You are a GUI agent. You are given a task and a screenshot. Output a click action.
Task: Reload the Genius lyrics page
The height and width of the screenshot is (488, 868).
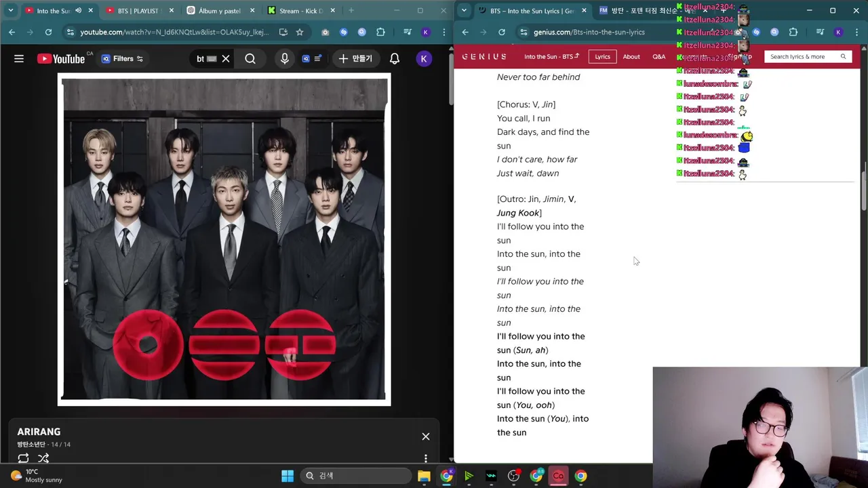coord(502,32)
